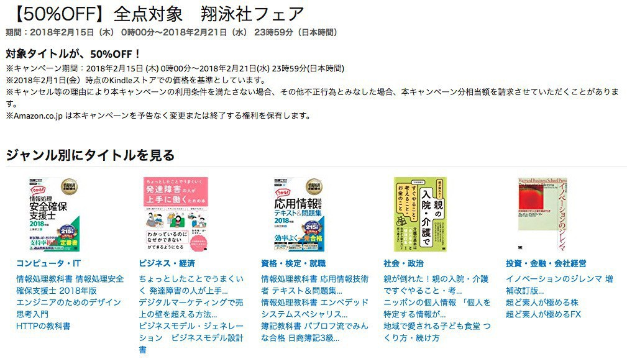Open ニッポンの個人情報 title link

pyautogui.click(x=437, y=309)
